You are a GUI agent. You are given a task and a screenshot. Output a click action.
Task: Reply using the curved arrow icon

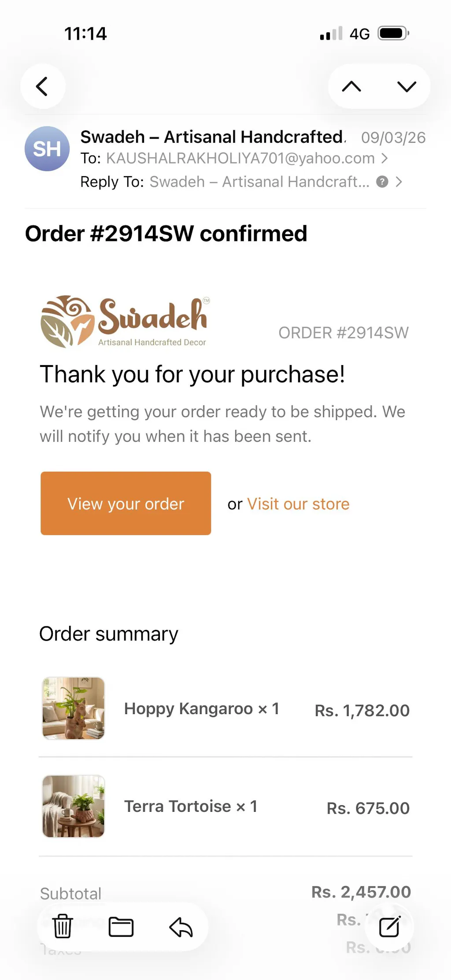[181, 926]
